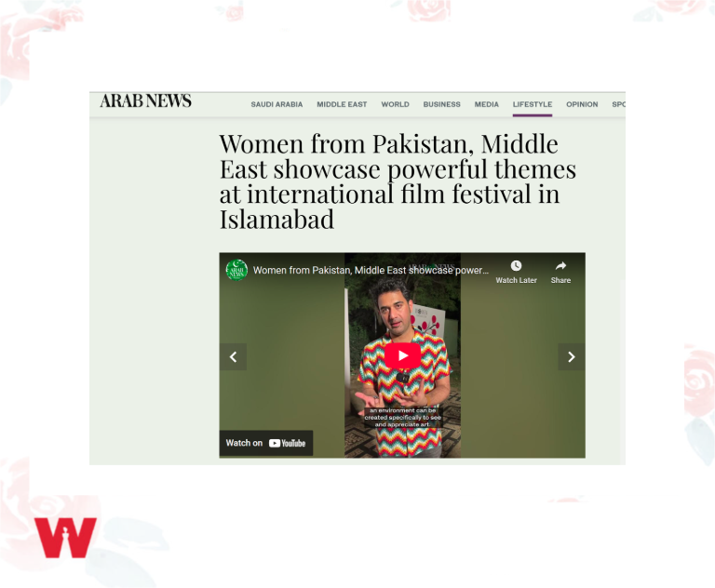Advance to the next slide arrow

tap(572, 357)
